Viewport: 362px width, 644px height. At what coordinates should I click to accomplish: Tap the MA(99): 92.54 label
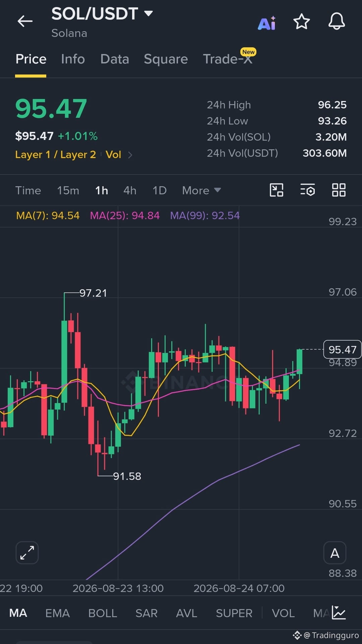(205, 215)
